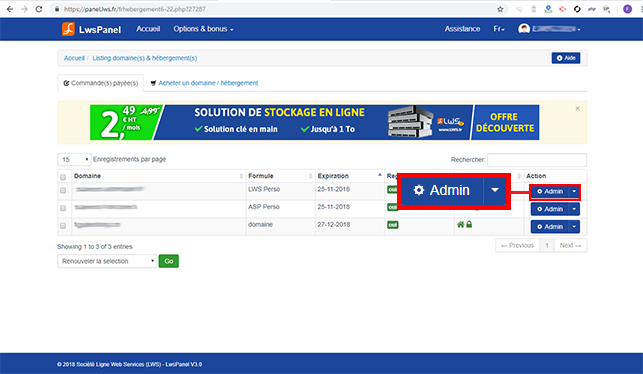
Task: Click the user avatar picture in navbar
Action: tap(524, 29)
